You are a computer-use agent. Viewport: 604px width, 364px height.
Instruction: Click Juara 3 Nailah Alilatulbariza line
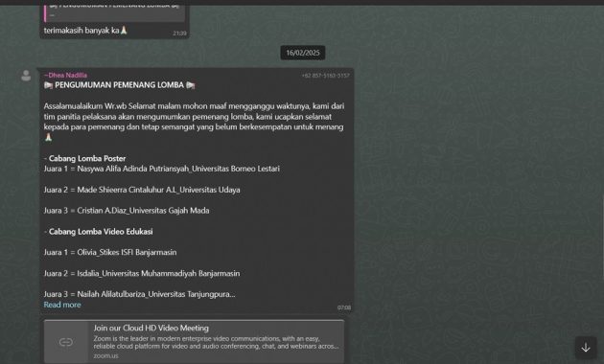point(139,294)
